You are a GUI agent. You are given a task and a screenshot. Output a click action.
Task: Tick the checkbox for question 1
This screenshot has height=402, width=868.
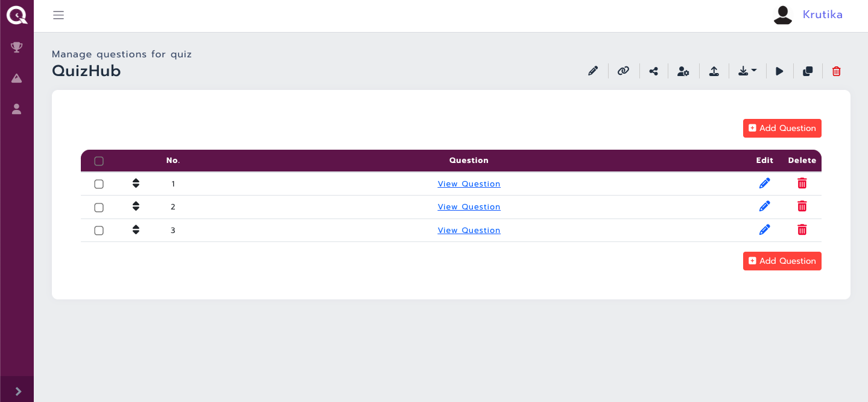99,183
